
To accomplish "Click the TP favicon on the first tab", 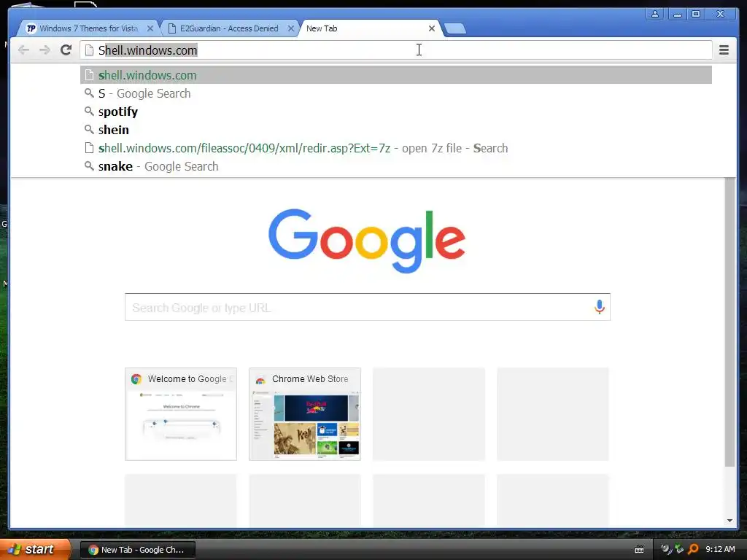I will 31,28.
